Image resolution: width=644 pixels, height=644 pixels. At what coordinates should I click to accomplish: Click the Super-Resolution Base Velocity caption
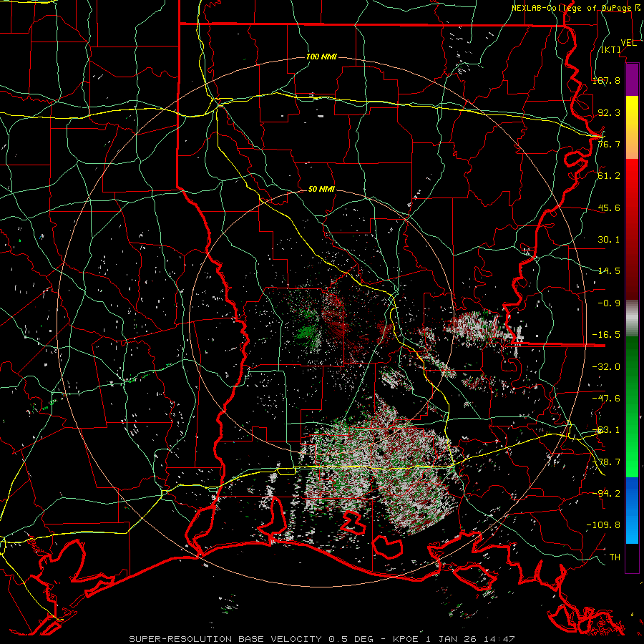[x=321, y=639]
